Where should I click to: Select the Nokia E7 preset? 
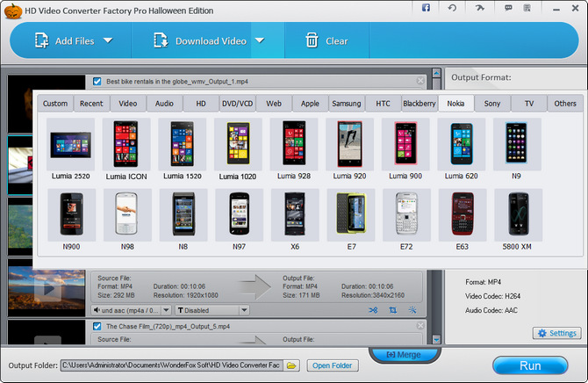pos(351,220)
